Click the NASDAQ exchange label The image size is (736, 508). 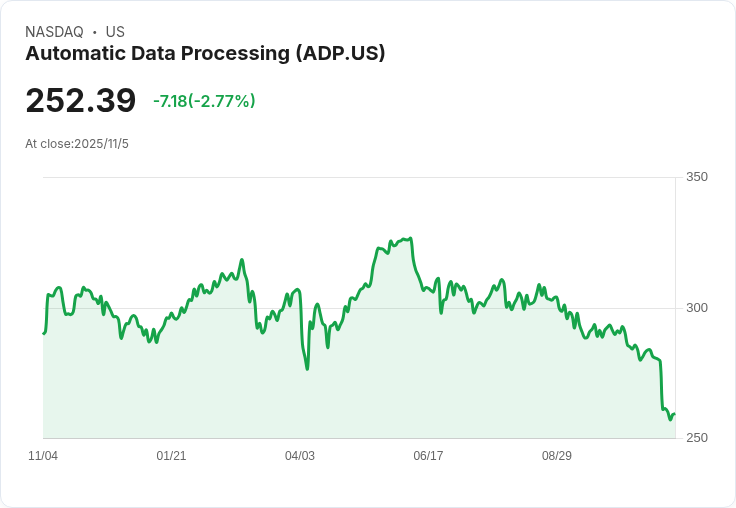54,32
